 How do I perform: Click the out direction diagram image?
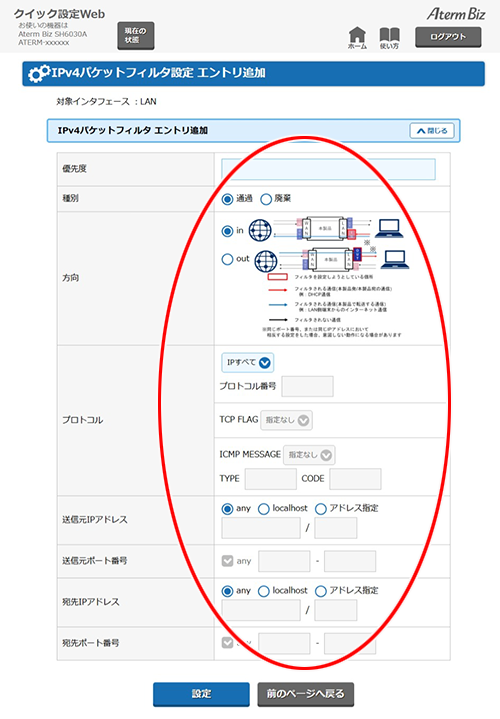(332, 259)
